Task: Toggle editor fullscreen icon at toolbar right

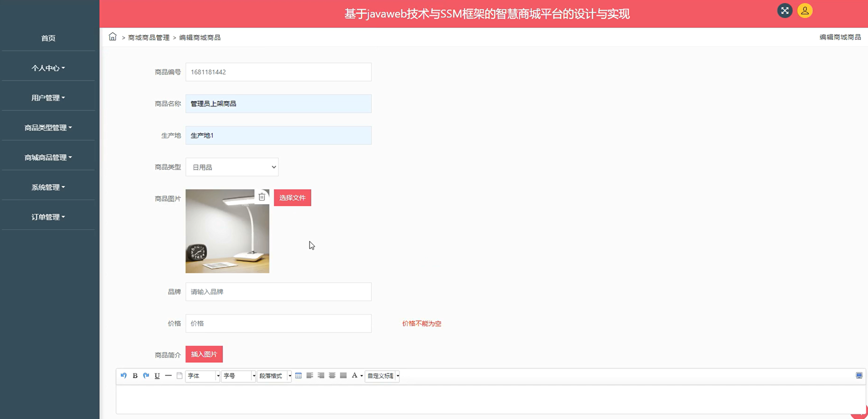Action: coord(859,375)
